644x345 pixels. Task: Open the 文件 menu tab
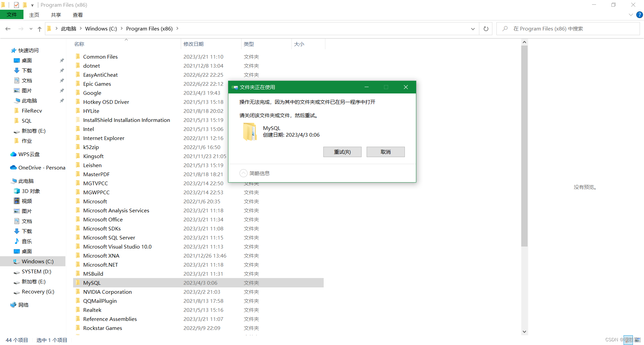[12, 15]
